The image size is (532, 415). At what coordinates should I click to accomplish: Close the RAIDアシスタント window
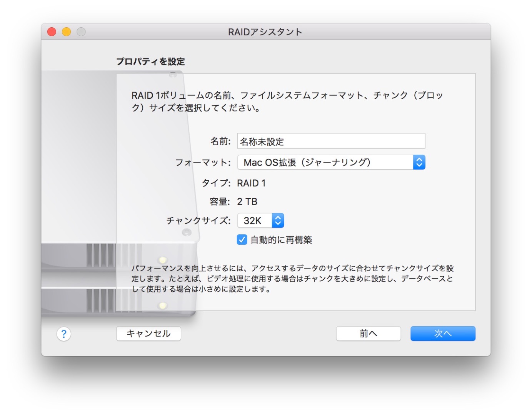pyautogui.click(x=52, y=32)
